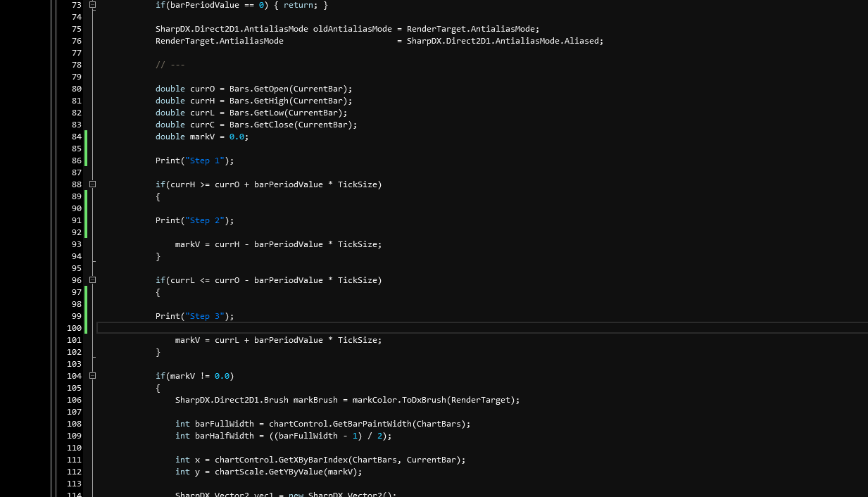Collapse the fold box at line 73
The width and height of the screenshot is (868, 497).
92,5
